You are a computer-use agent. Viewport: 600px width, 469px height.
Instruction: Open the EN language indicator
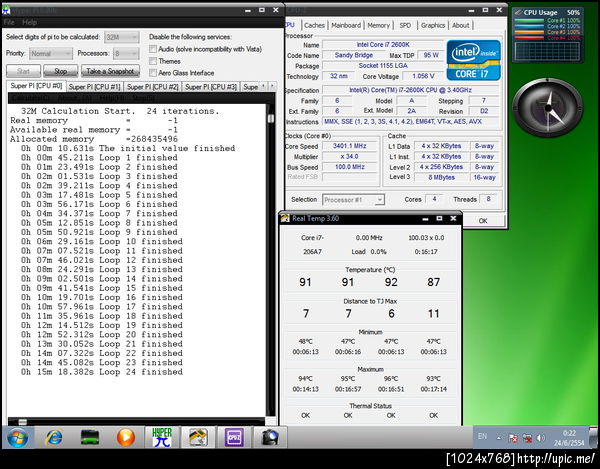(483, 436)
